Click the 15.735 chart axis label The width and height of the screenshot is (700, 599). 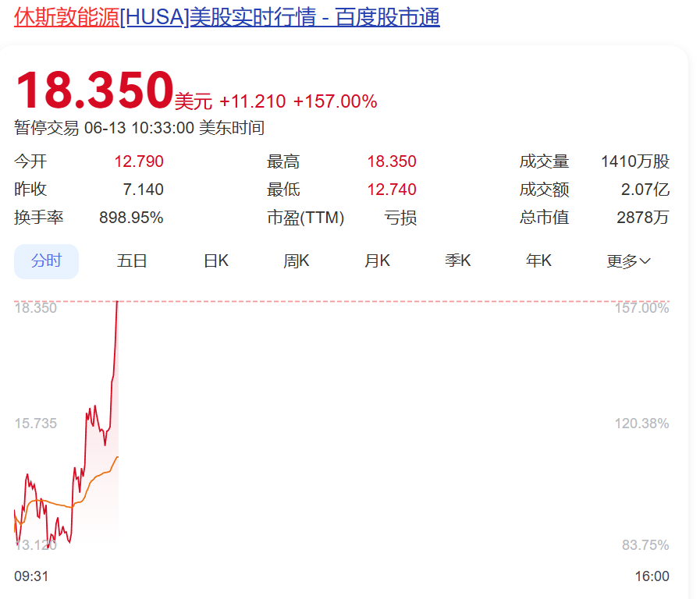point(36,424)
